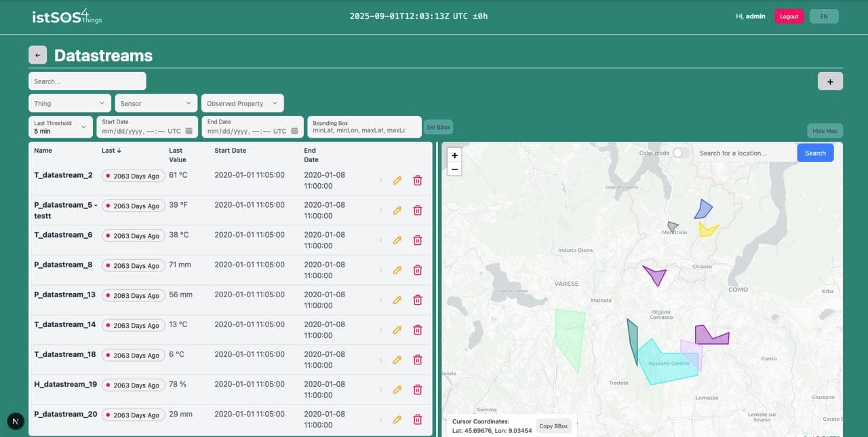Open the Sensor filter dropdown
Viewport: 868px width, 437px height.
[156, 103]
